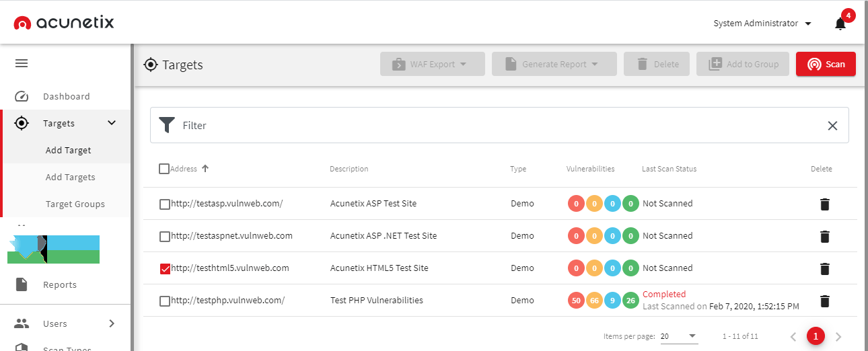Open Target Groups in sidebar
This screenshot has width=868, height=351.
tap(75, 204)
